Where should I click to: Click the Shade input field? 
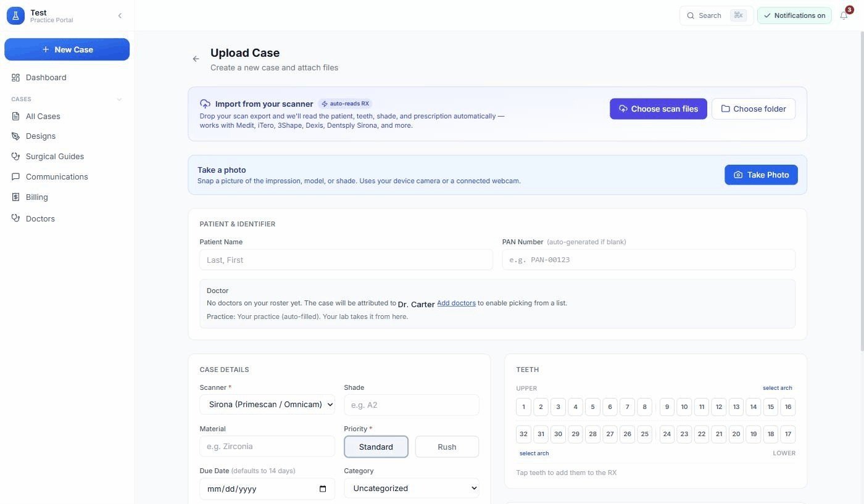click(412, 405)
